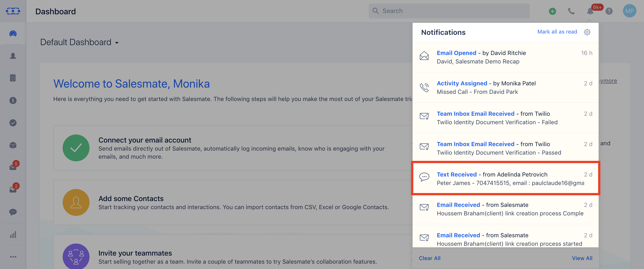Click View All notifications

[x=582, y=258]
